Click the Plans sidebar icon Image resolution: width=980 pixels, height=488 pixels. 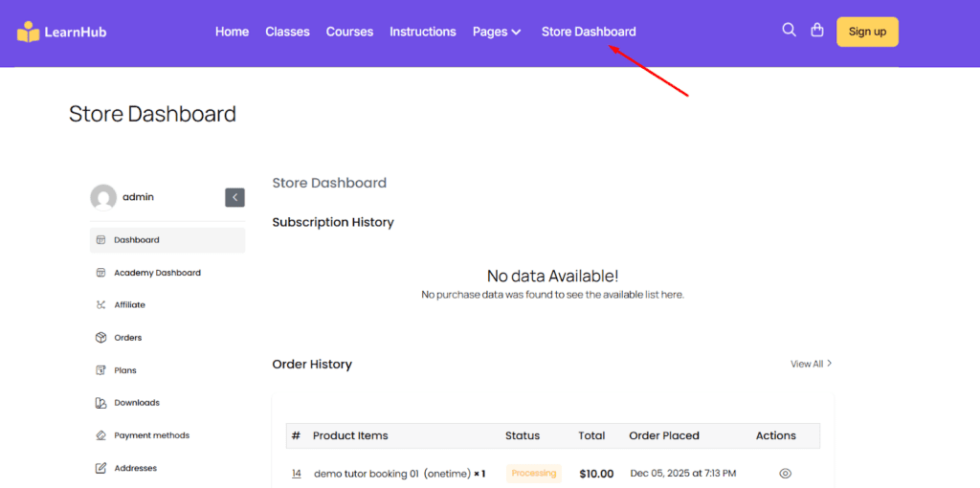click(100, 370)
